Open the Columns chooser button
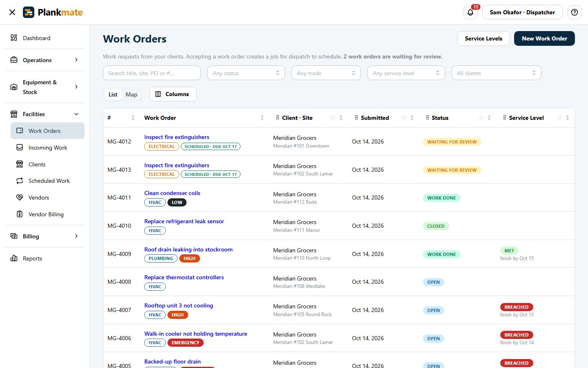 point(173,94)
